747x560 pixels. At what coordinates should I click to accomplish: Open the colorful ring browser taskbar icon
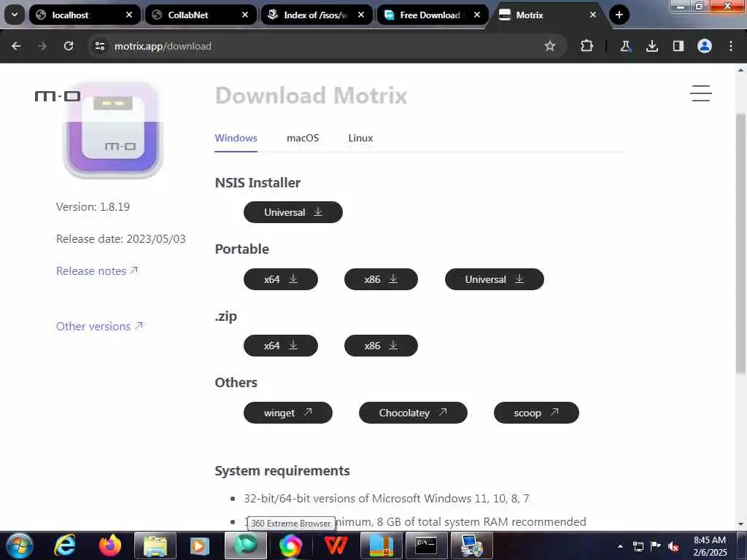[290, 545]
